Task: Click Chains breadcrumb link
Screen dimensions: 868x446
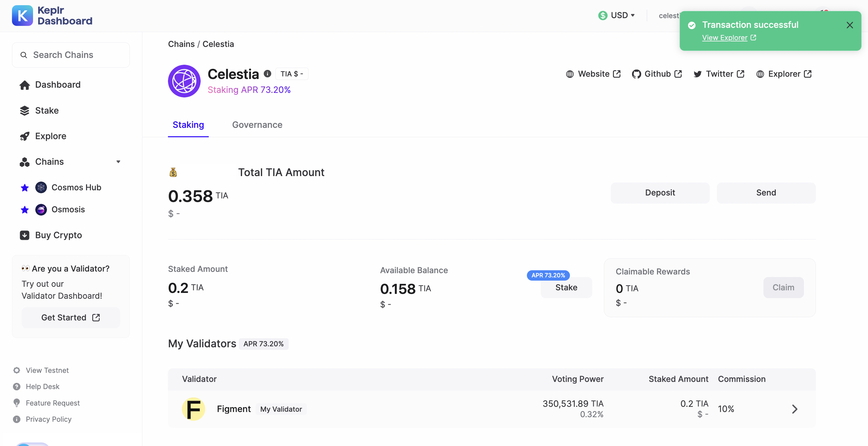Action: coord(181,44)
